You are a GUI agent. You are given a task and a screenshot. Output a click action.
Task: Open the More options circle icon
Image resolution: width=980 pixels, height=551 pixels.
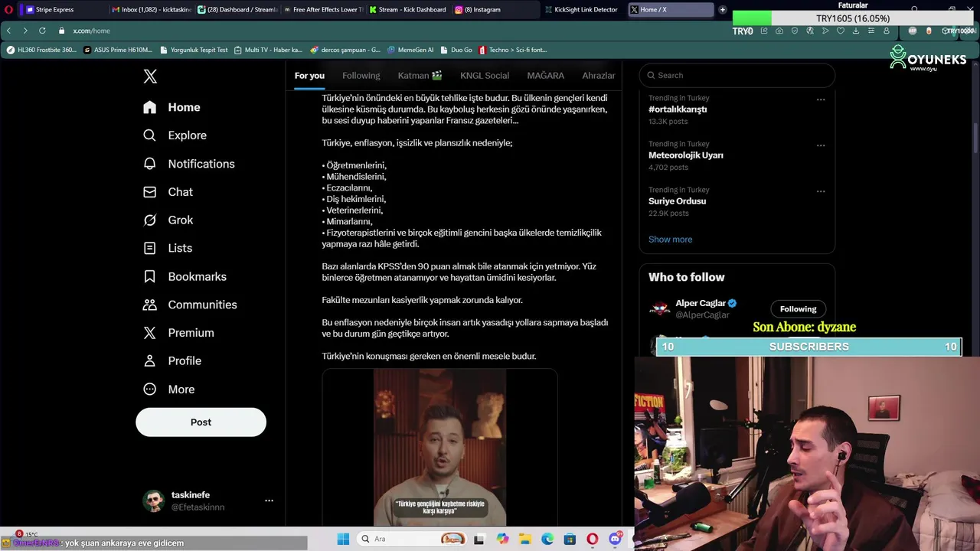tap(150, 389)
